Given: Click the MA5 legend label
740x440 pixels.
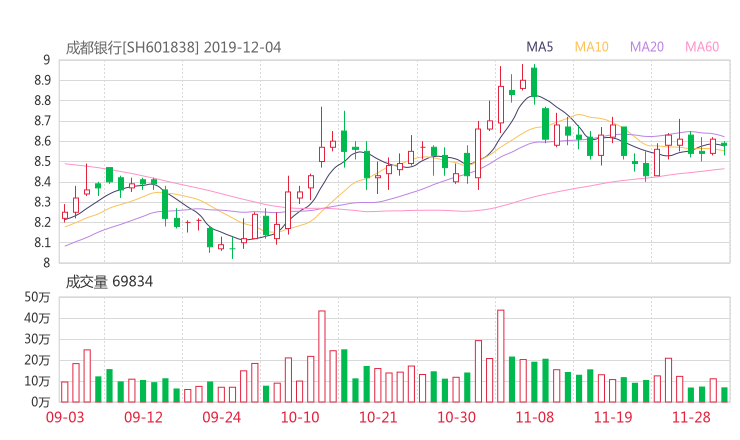Looking at the screenshot, I should tap(539, 47).
